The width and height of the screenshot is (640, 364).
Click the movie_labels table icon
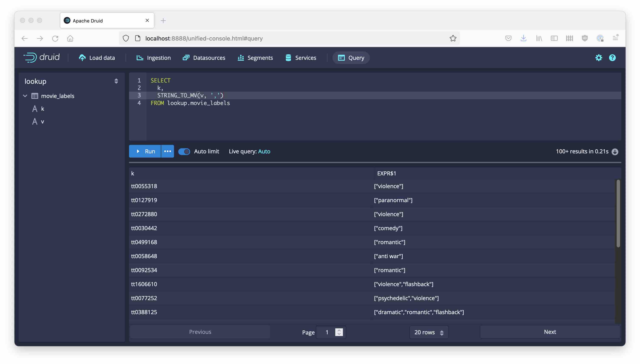tap(35, 96)
